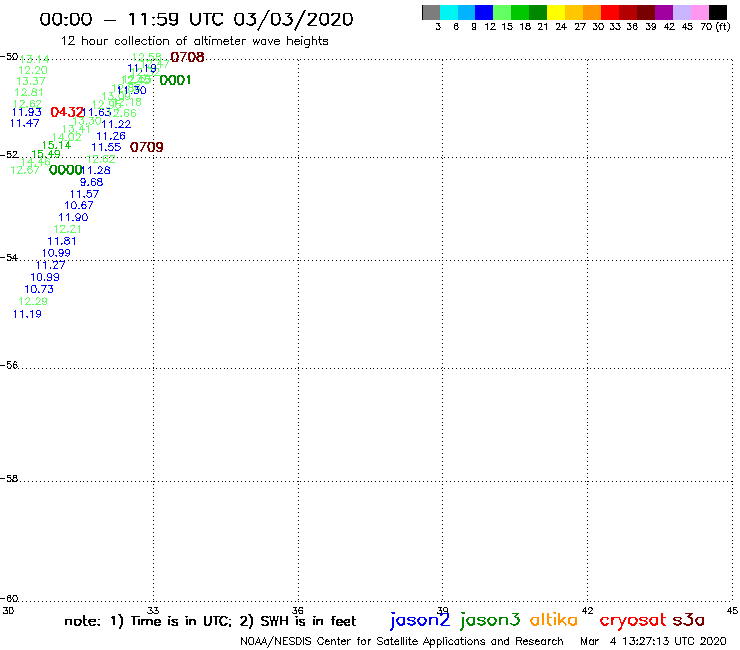
Task: Pick the yellow swatch in the color legend
Action: click(x=556, y=12)
